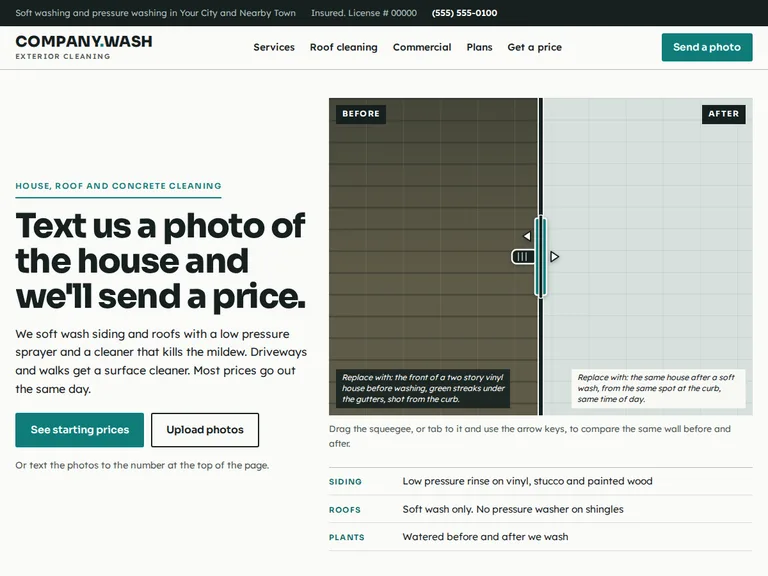
Task: Click 'Or text the photos to the number' note
Action: pos(142,465)
